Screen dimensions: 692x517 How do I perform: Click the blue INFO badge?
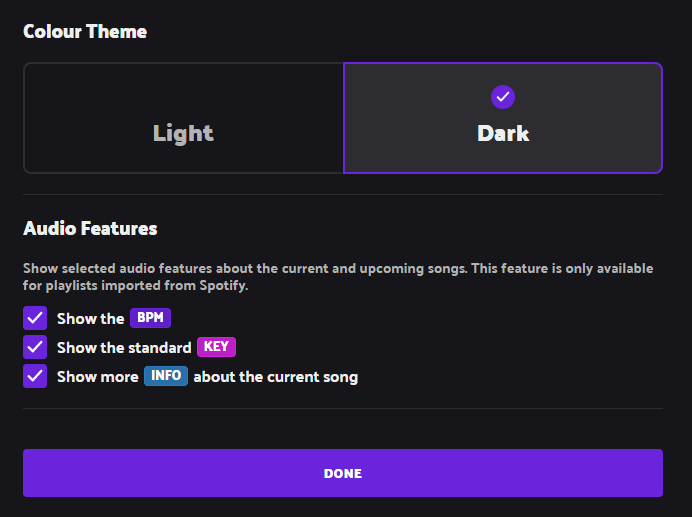point(166,376)
